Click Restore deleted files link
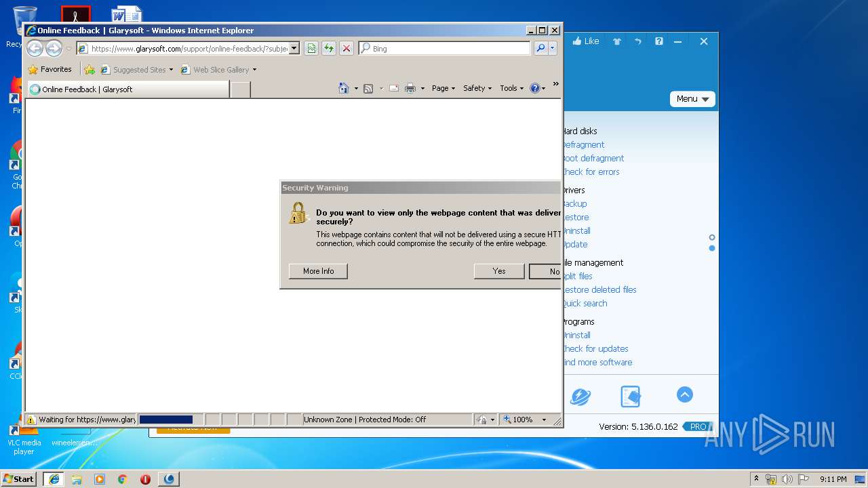Image resolution: width=868 pixels, height=488 pixels. tap(599, 290)
